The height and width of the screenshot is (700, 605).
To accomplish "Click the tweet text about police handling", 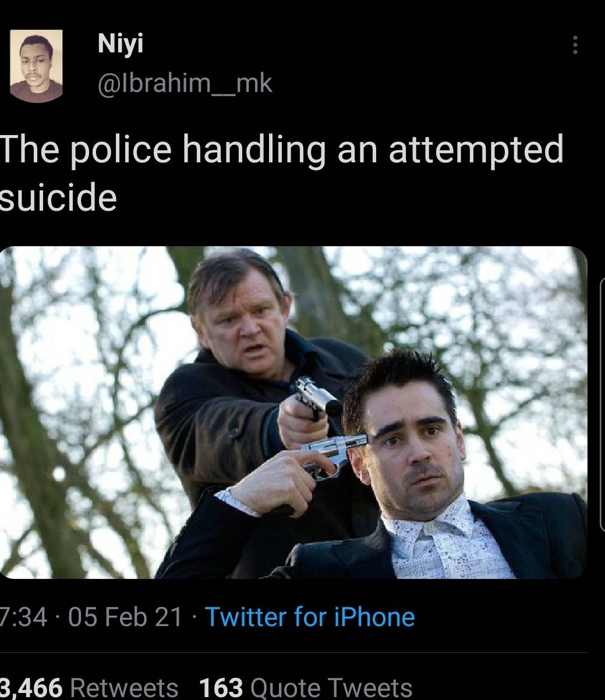I will [282, 173].
